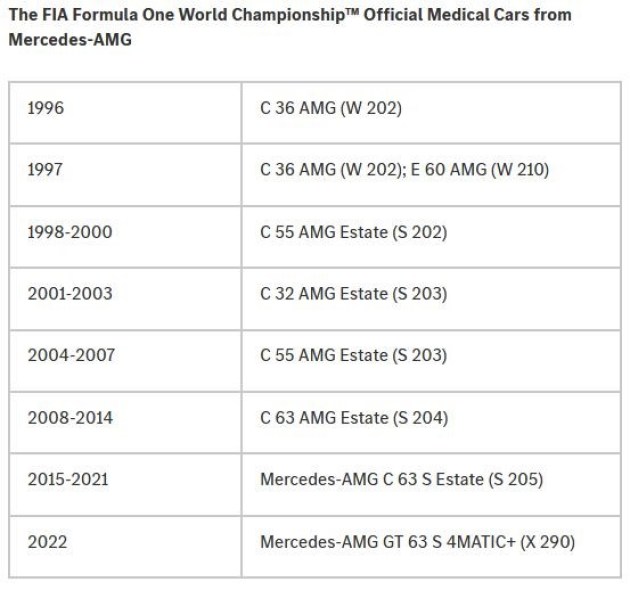Select C 32 AMG Estate (S 203) cell

pyautogui.click(x=432, y=299)
